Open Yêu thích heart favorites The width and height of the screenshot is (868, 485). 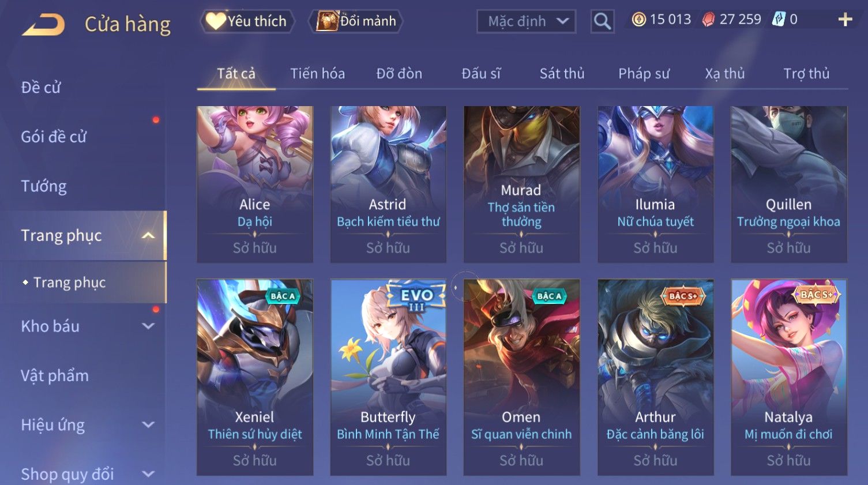click(x=247, y=21)
